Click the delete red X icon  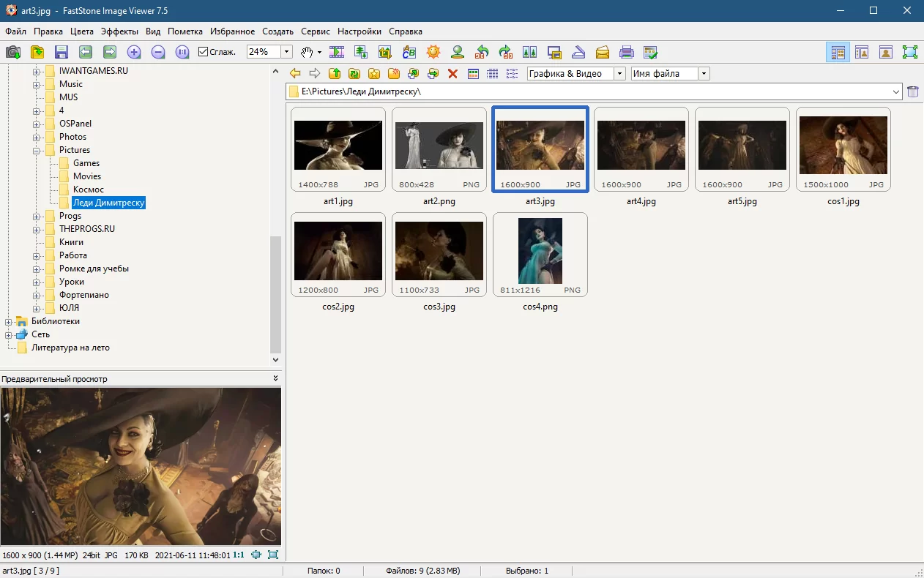[x=453, y=73]
